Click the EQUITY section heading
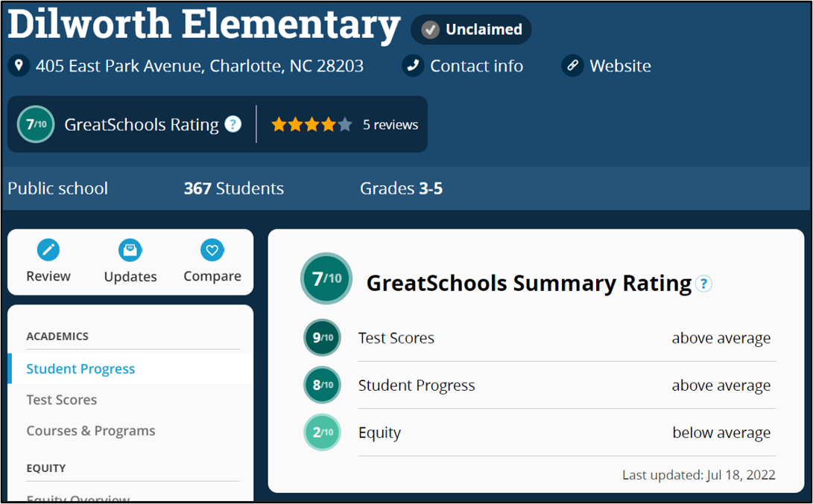This screenshot has height=504, width=813. 46,468
